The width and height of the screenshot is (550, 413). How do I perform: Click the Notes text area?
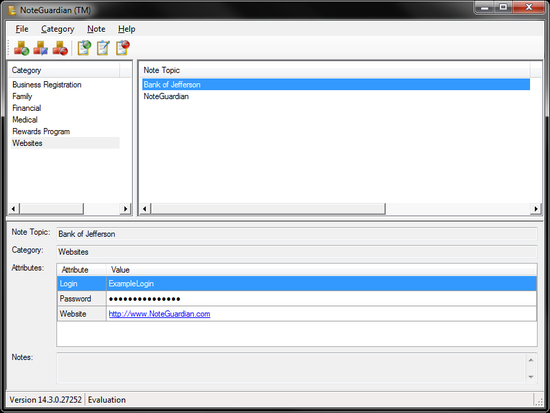point(291,368)
